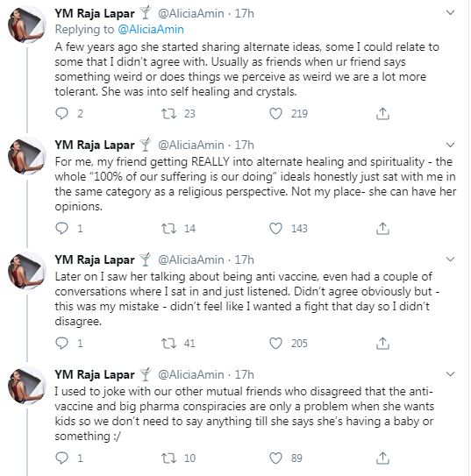The height and width of the screenshot is (476, 471).
Task: Like the tweet with 219 likes
Action: point(275,114)
